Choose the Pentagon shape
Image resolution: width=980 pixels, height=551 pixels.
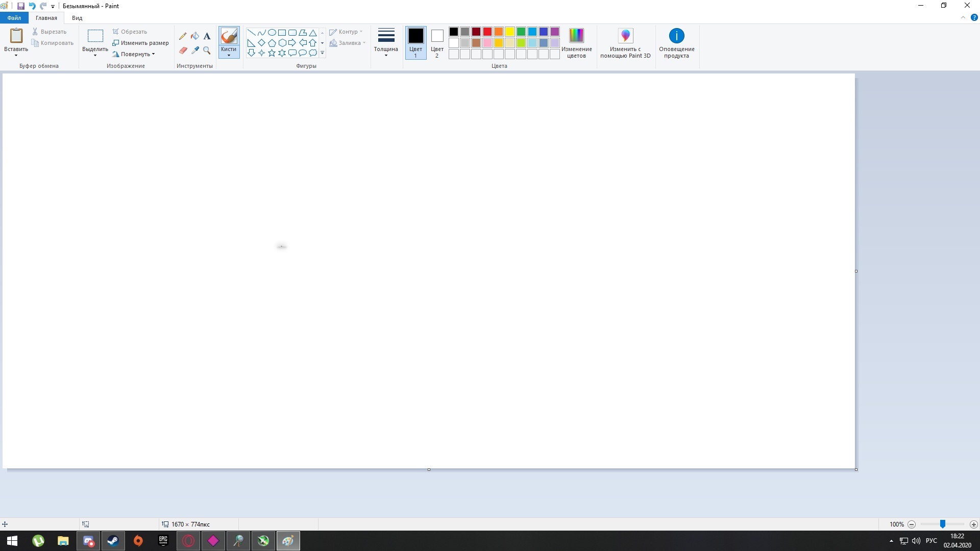[272, 43]
